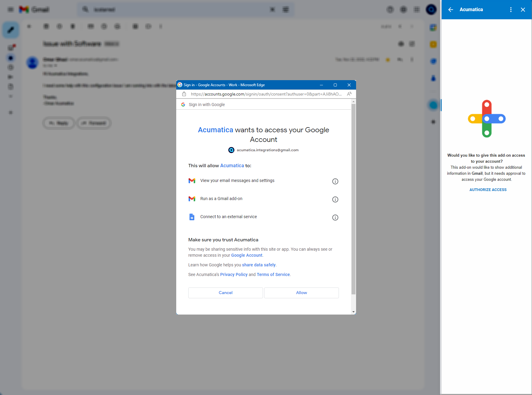The width and height of the screenshot is (532, 395).
Task: Click the Gmail icon beside View your email messages
Action: click(x=192, y=181)
